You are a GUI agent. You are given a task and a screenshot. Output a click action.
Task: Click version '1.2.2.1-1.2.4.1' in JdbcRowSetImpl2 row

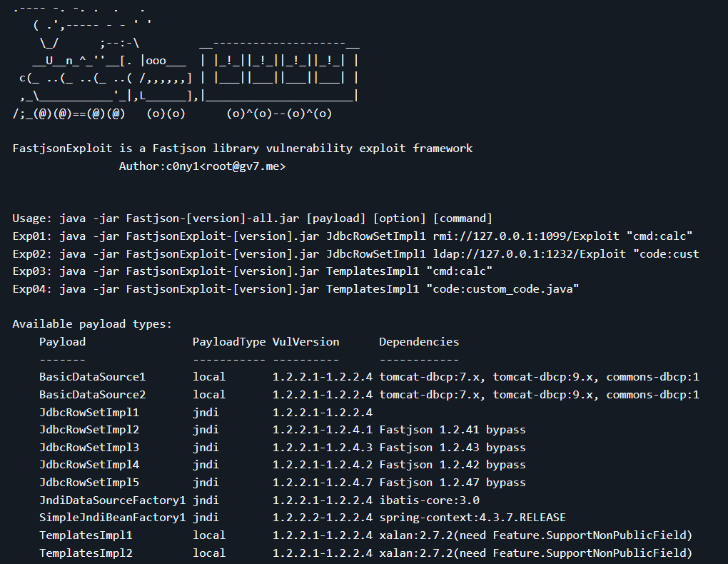pyautogui.click(x=322, y=429)
